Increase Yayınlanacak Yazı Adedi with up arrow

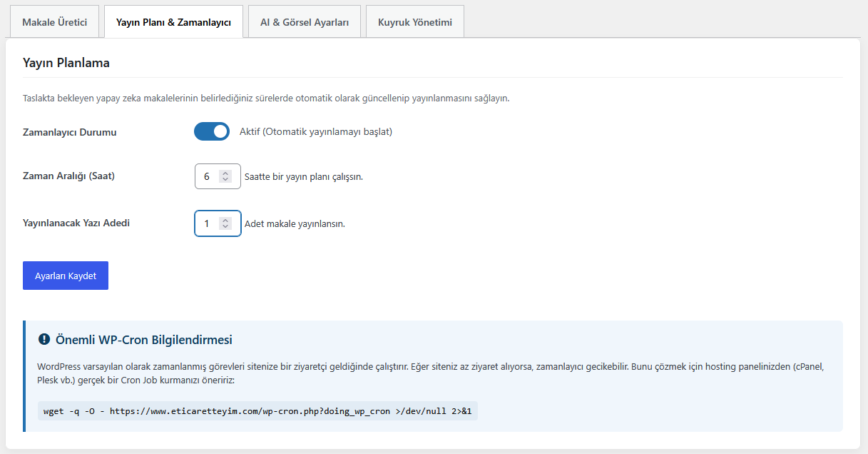pyautogui.click(x=225, y=220)
